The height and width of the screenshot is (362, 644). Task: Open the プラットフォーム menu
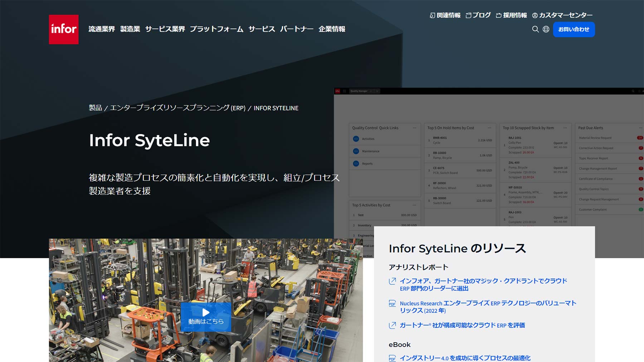point(216,29)
